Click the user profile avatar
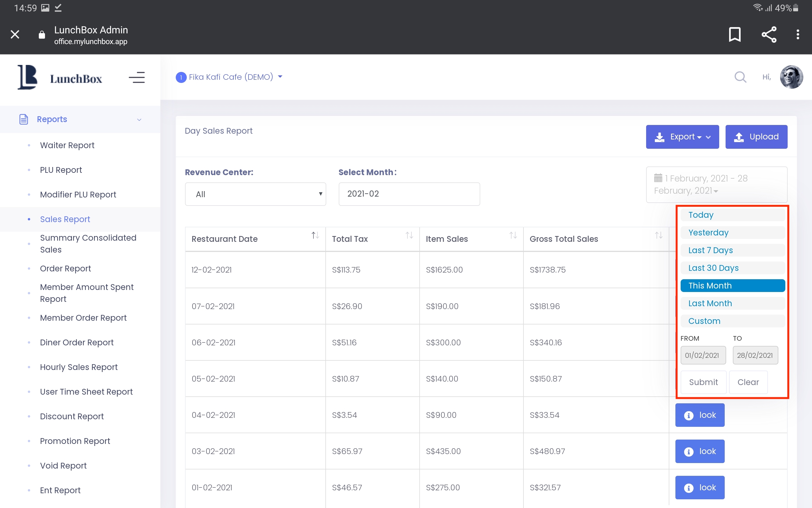 [791, 77]
